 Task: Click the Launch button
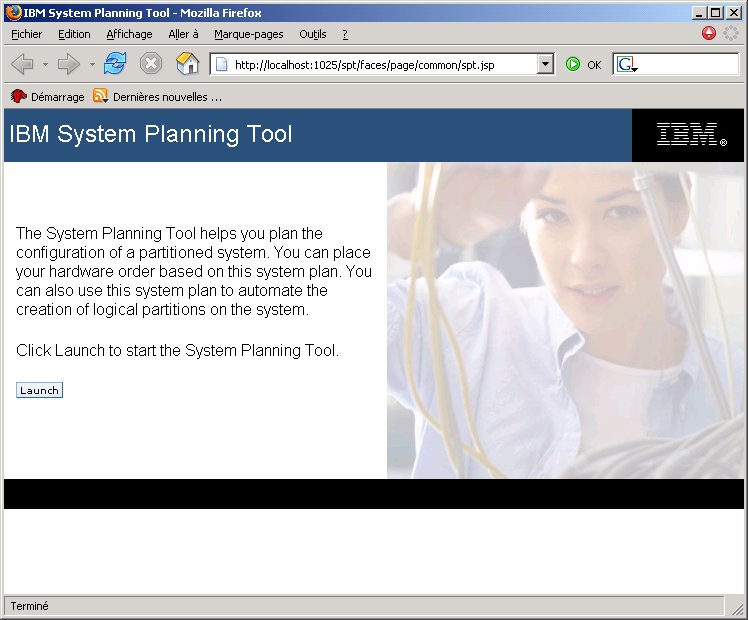tap(39, 390)
